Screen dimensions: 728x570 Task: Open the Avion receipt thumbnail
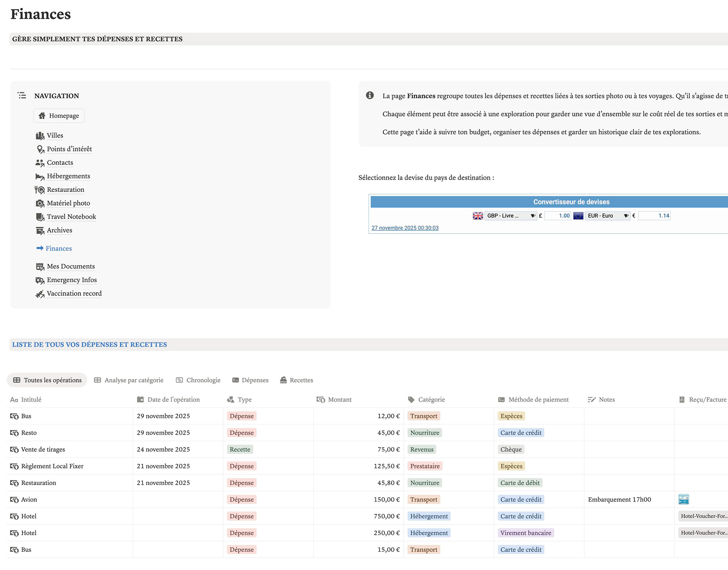pos(683,499)
